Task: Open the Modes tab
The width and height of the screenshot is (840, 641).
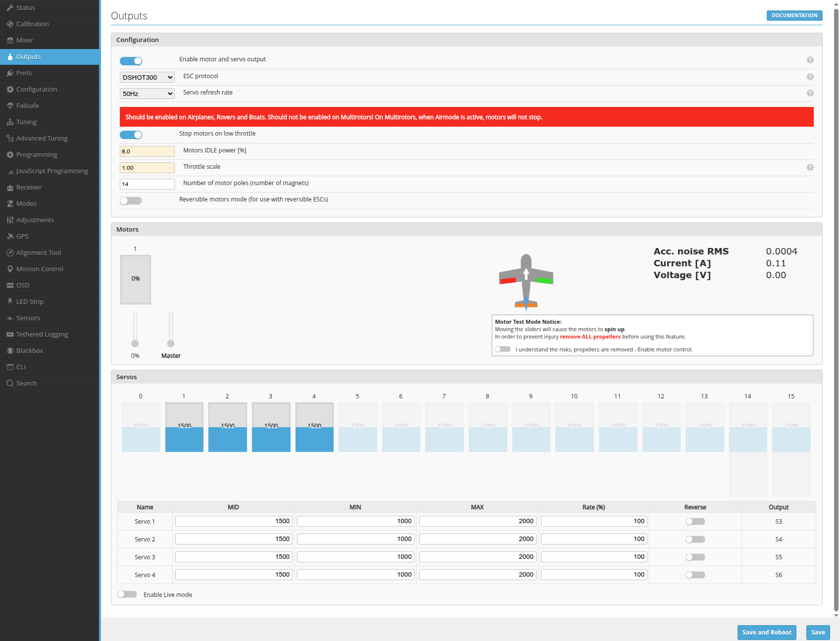Action: 49,203
